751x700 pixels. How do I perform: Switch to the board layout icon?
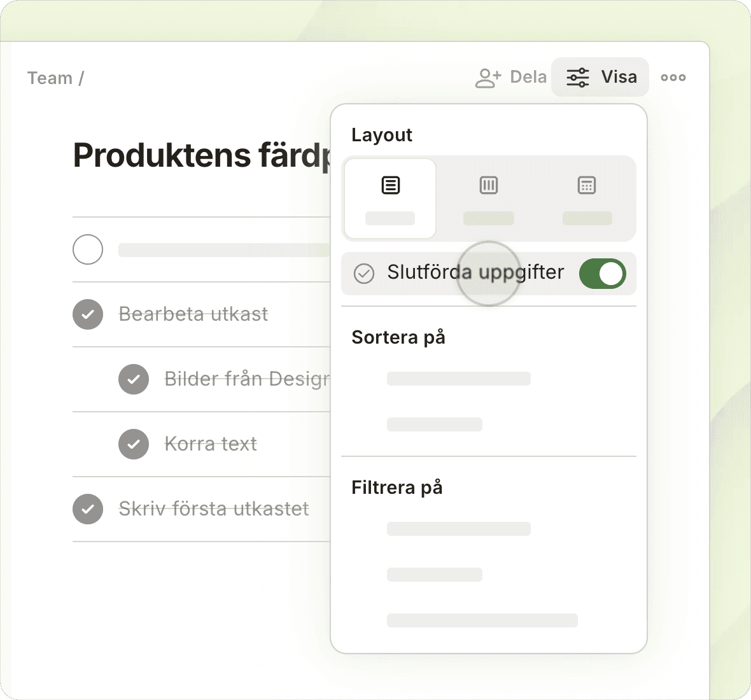488,186
